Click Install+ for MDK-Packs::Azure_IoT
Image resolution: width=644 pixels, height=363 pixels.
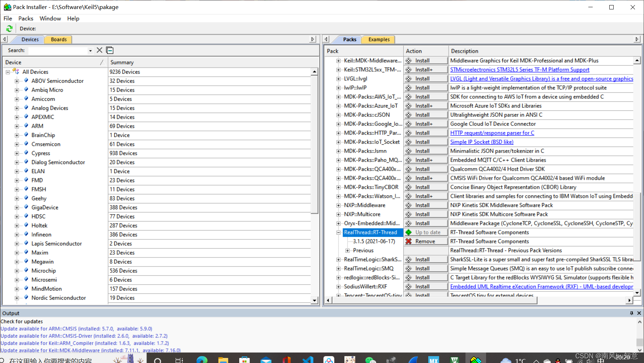click(426, 106)
